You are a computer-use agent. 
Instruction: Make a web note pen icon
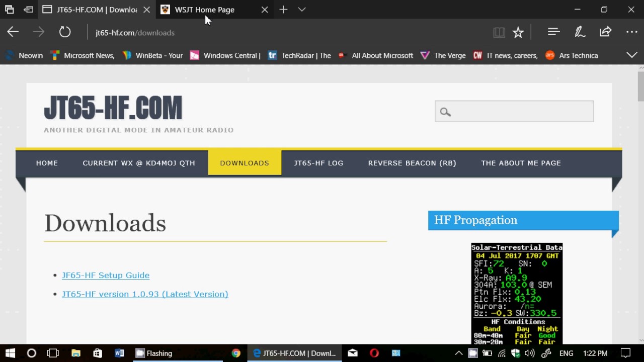580,32
